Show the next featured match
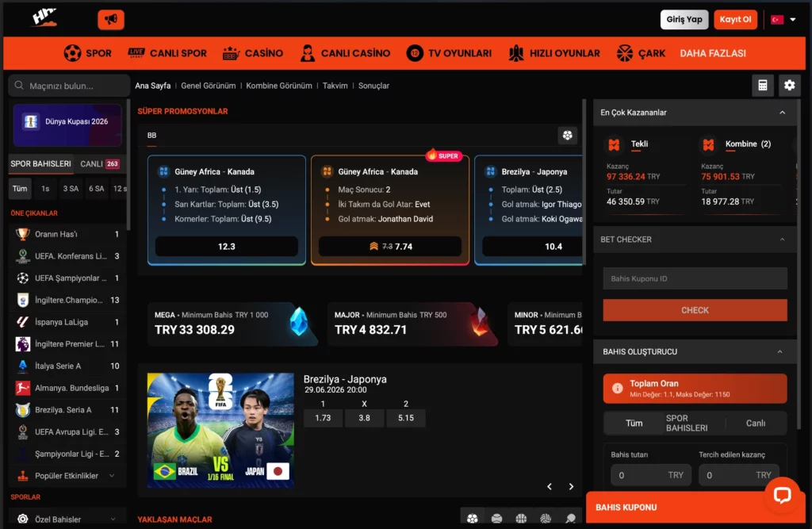The height and width of the screenshot is (529, 812). (x=571, y=486)
